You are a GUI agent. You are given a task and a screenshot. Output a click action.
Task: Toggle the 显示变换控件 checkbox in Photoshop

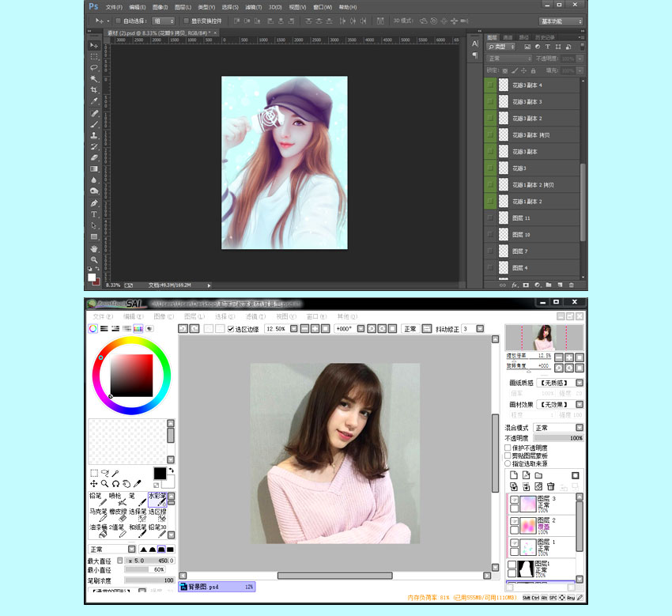click(186, 21)
